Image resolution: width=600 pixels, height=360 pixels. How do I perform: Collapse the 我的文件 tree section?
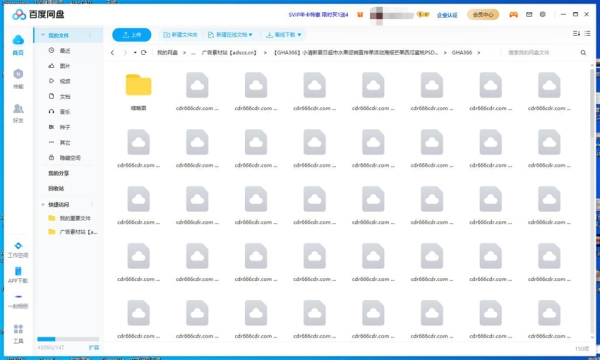[43, 35]
